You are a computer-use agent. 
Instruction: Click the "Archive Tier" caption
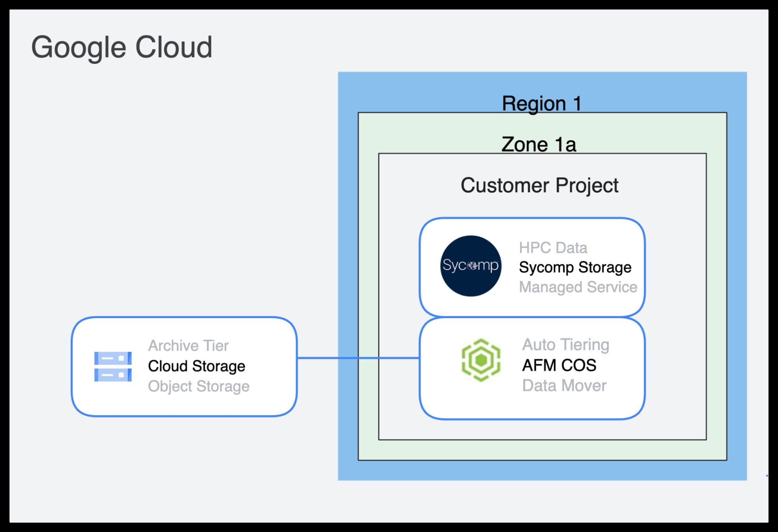188,346
